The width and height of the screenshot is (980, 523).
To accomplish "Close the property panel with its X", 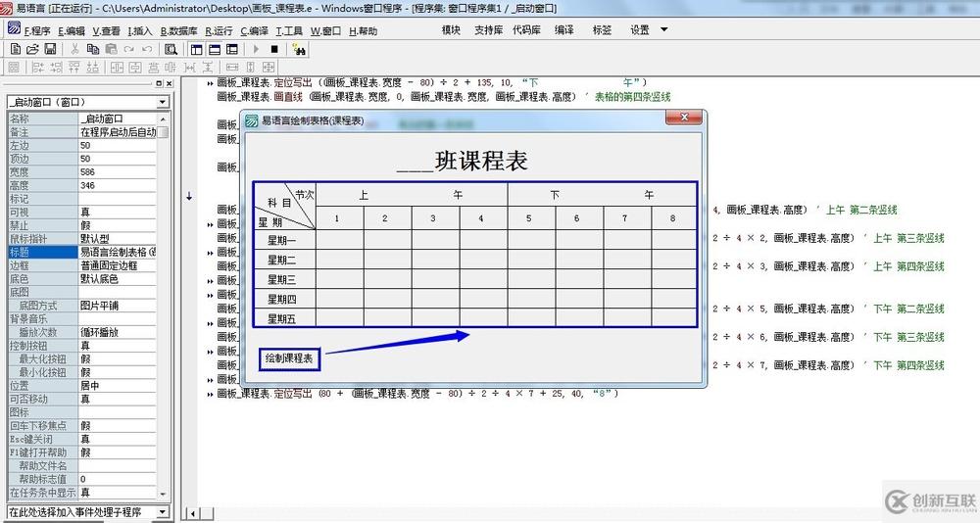I will click(x=169, y=83).
